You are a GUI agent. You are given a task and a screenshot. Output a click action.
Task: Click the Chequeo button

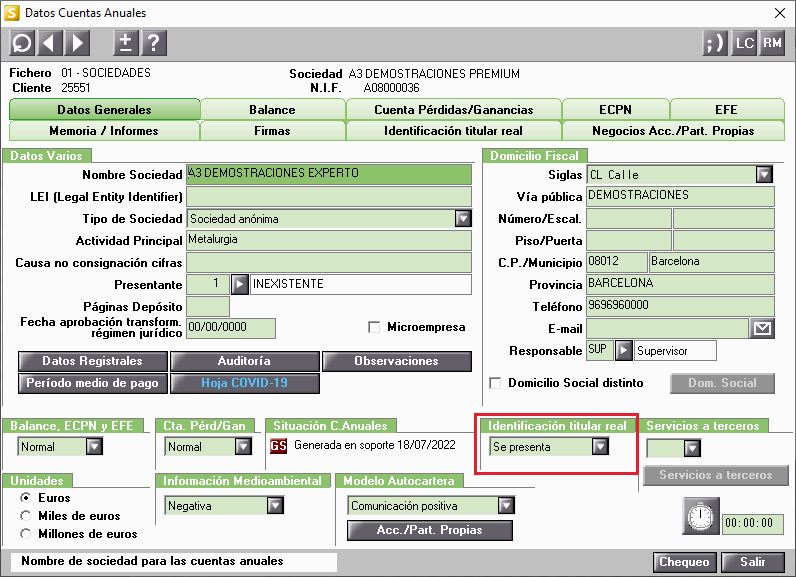[x=684, y=562]
